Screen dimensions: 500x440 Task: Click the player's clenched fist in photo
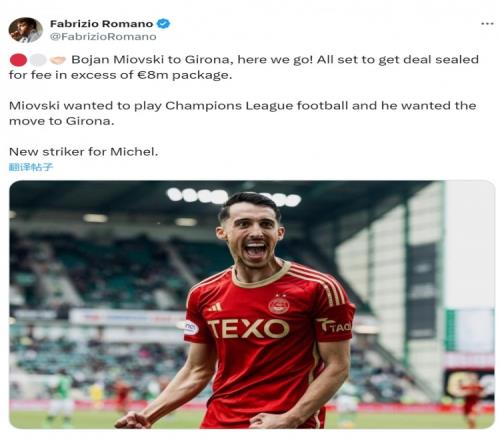pyautogui.click(x=133, y=420)
